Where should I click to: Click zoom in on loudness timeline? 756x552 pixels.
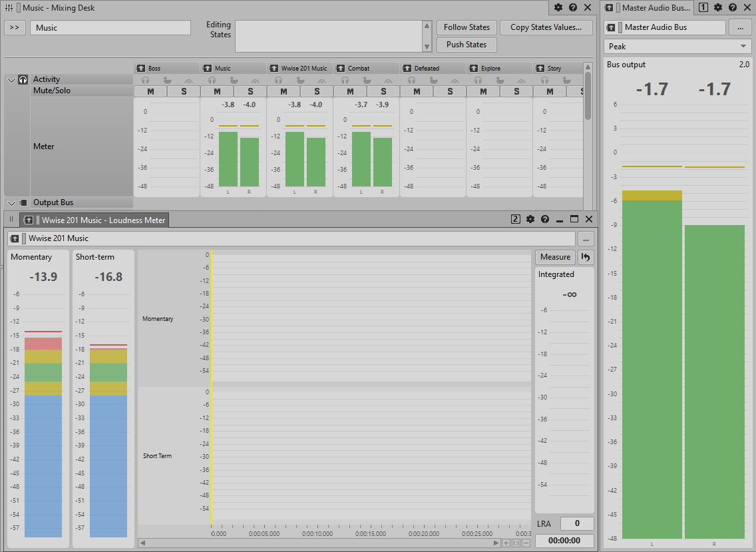tap(506, 543)
